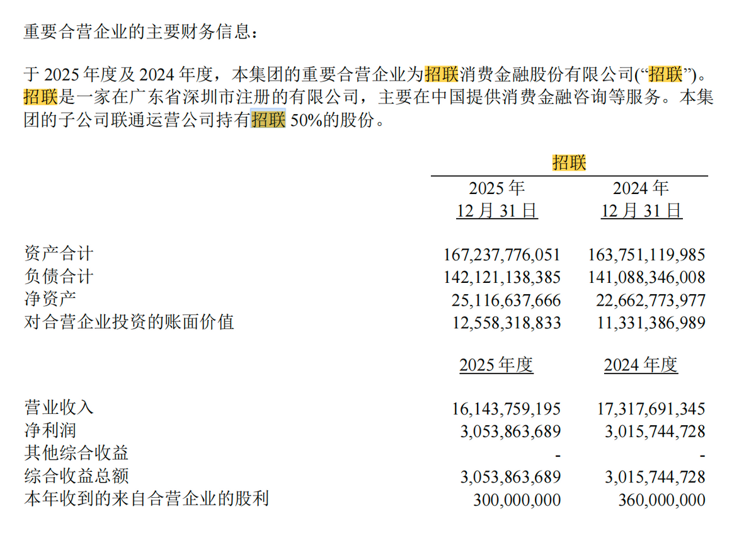
Task: Click carrying value 11,331,386,989
Action: pos(651,323)
